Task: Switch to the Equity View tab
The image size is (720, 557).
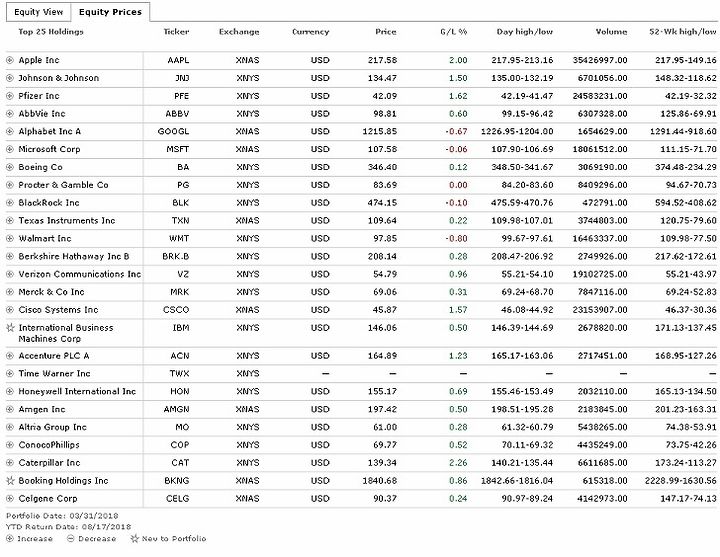Action: [x=39, y=12]
